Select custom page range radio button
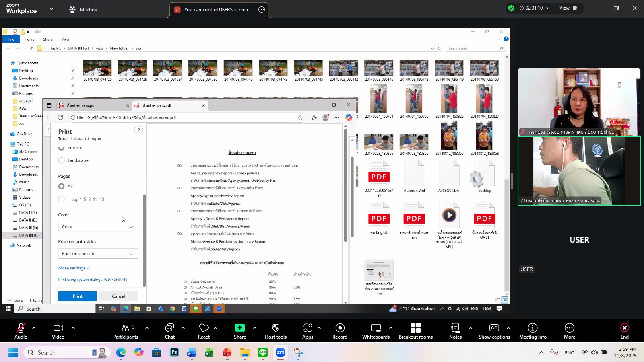 [x=62, y=199]
